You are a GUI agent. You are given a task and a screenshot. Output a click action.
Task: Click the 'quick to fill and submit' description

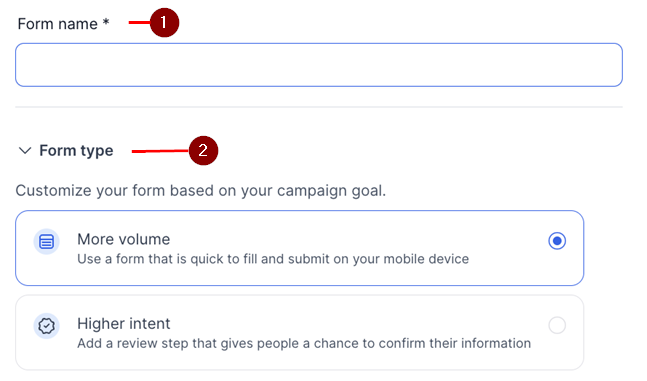coord(273,259)
